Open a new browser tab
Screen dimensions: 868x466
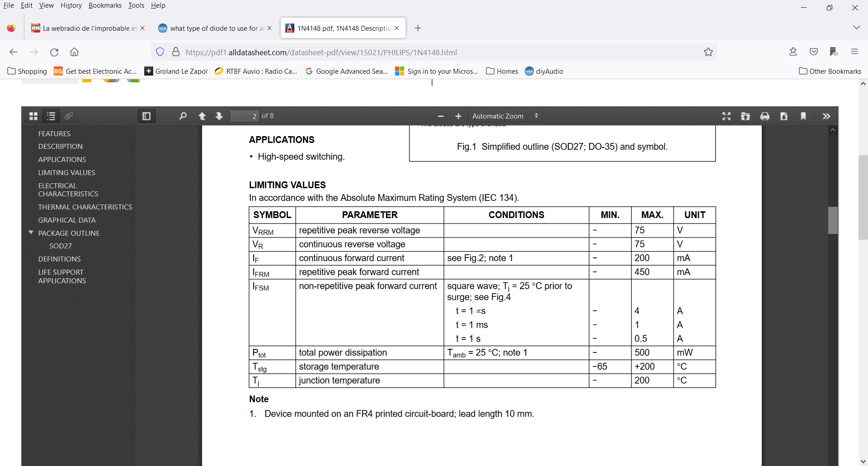[418, 28]
